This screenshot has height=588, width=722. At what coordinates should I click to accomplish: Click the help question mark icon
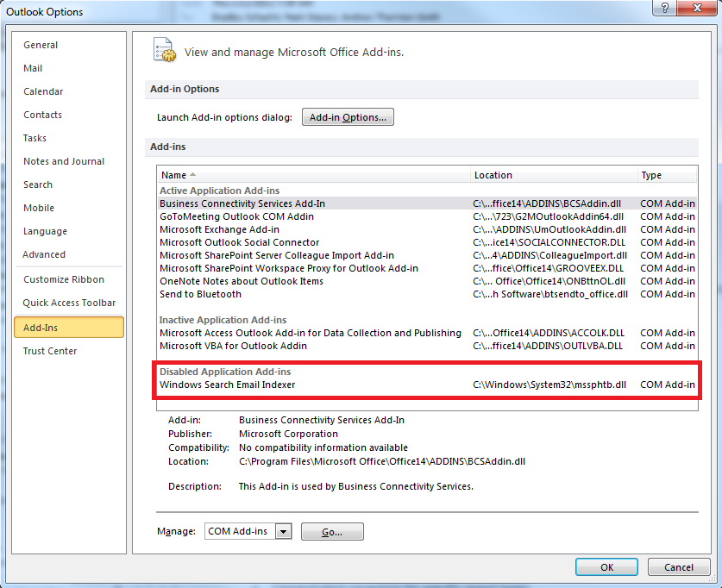(x=665, y=8)
